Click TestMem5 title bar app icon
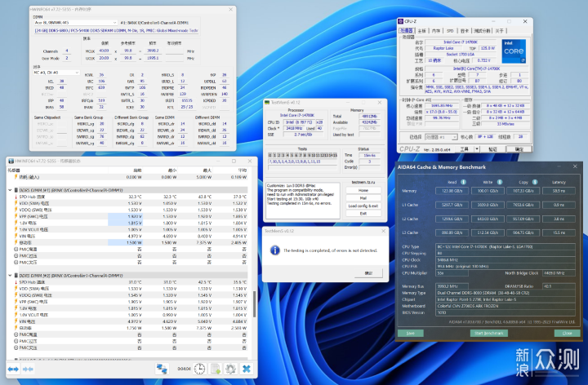Viewport: 588px width, 385px height. (267, 102)
